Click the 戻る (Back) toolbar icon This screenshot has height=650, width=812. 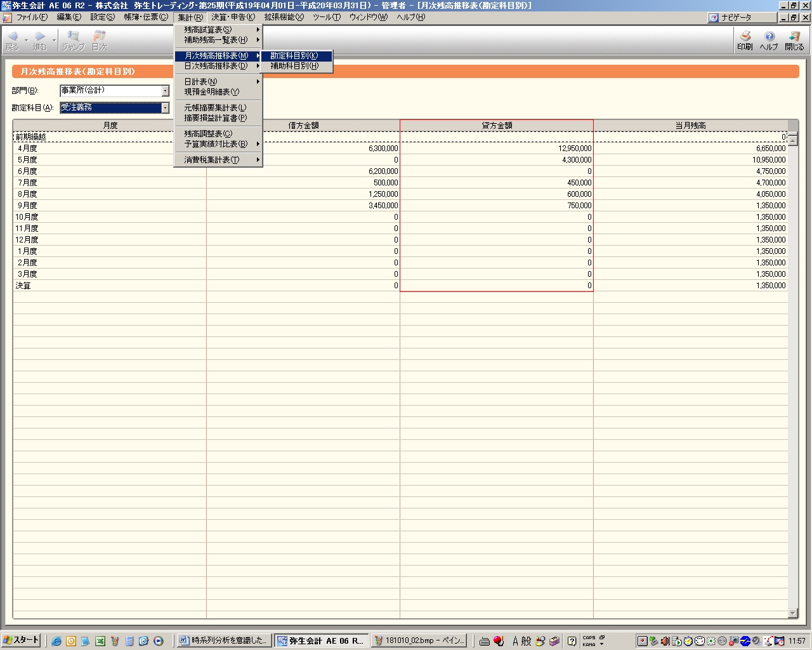pyautogui.click(x=12, y=41)
